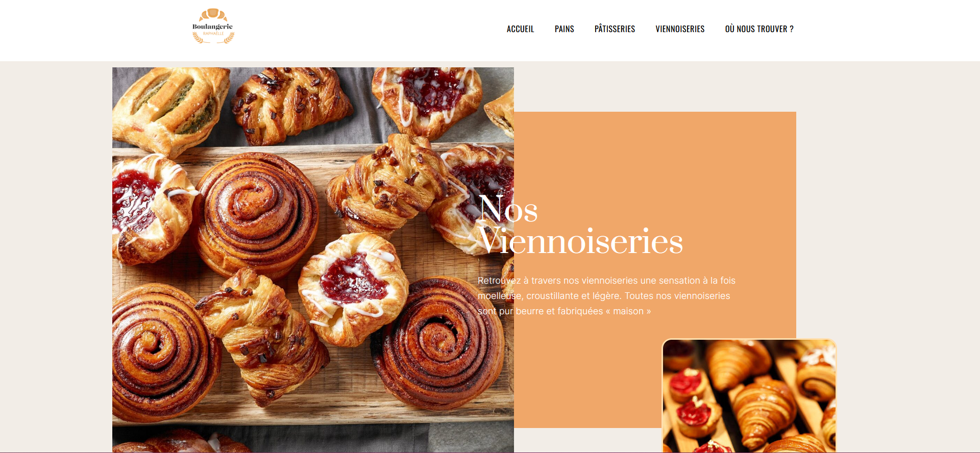This screenshot has width=980, height=453.
Task: Navigate to PÂTISSERIES
Action: [615, 29]
